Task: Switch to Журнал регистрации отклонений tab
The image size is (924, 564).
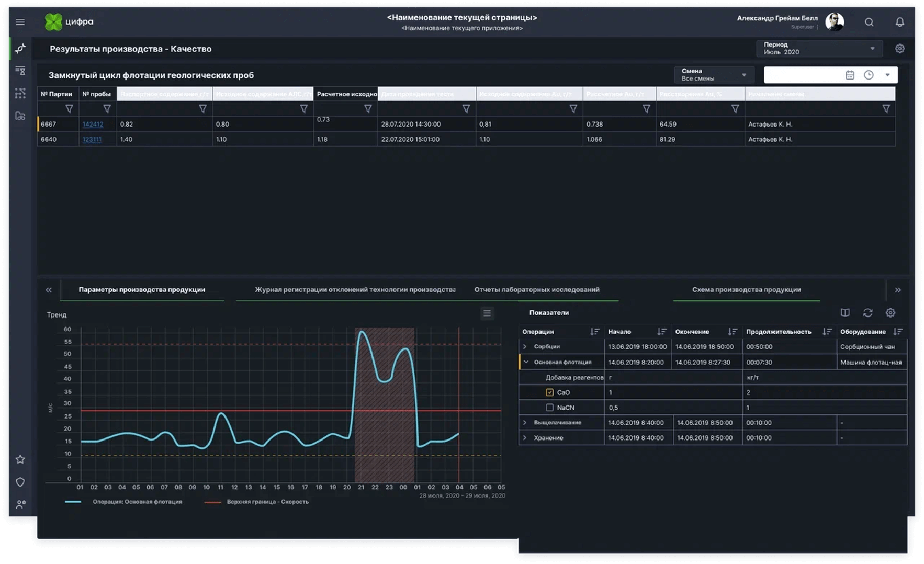Action: click(355, 290)
